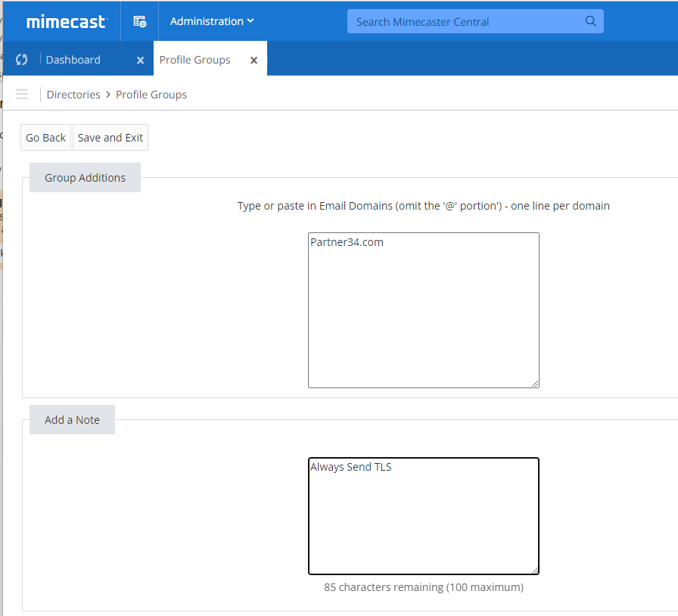Click the Go Back button
Viewport: 678px width, 616px height.
(45, 137)
